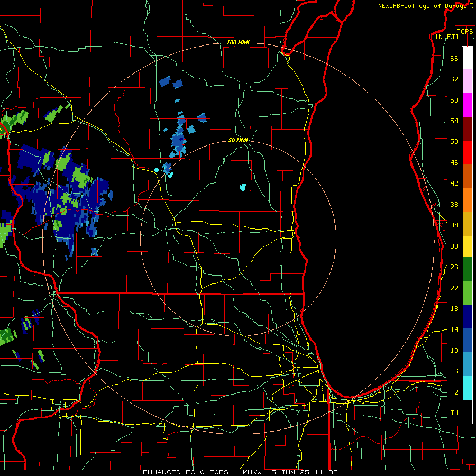Click the 11:05 timestamp
Viewport: 476px width, 476px height.
point(327,472)
